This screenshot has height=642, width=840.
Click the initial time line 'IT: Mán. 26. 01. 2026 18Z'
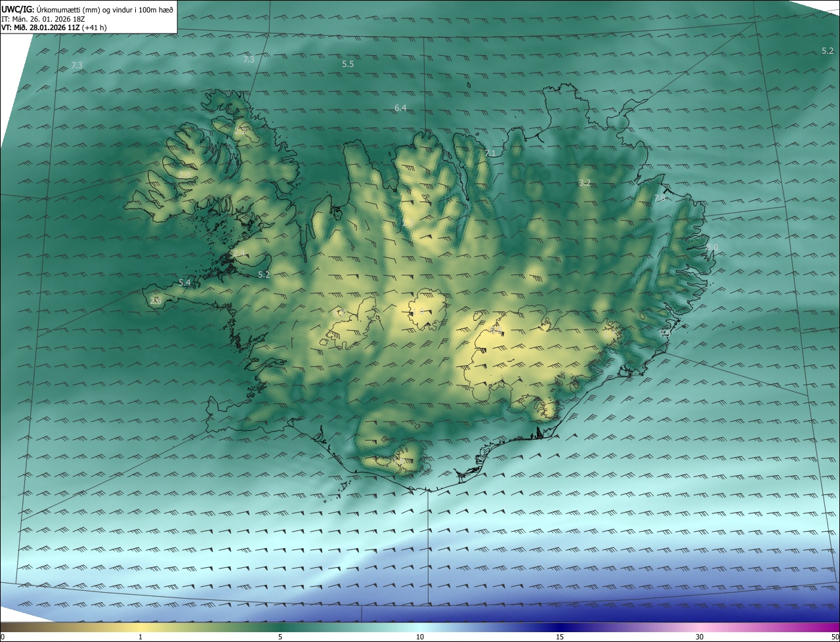point(45,19)
